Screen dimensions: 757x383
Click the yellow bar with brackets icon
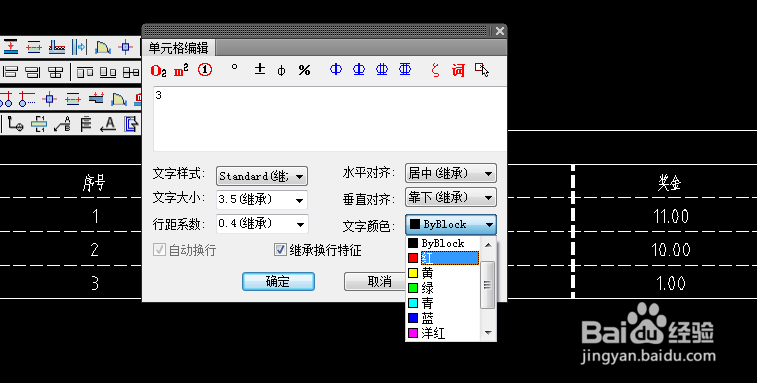39,125
